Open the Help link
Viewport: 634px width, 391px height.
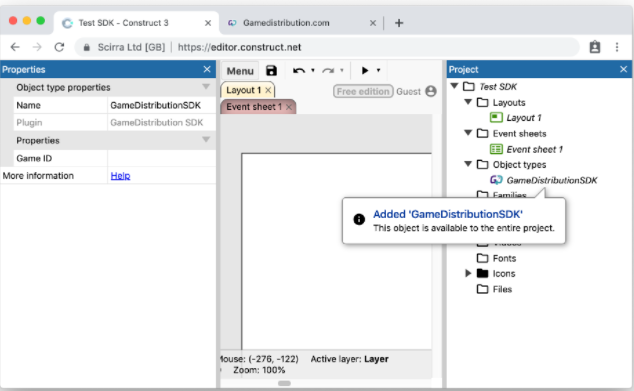(120, 176)
